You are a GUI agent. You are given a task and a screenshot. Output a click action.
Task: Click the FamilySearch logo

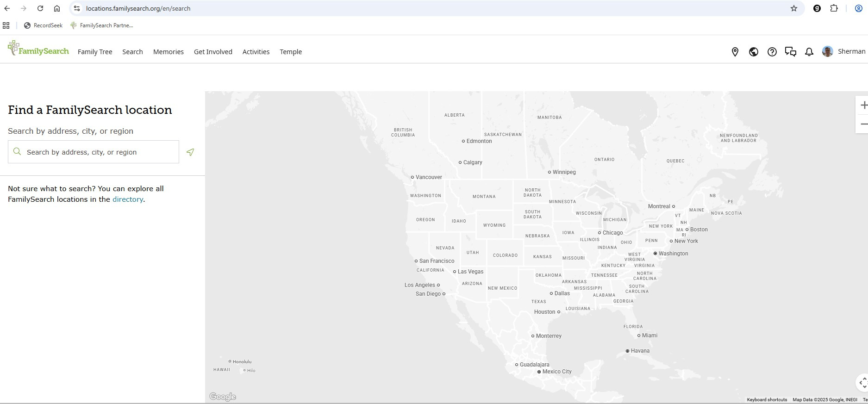[38, 49]
